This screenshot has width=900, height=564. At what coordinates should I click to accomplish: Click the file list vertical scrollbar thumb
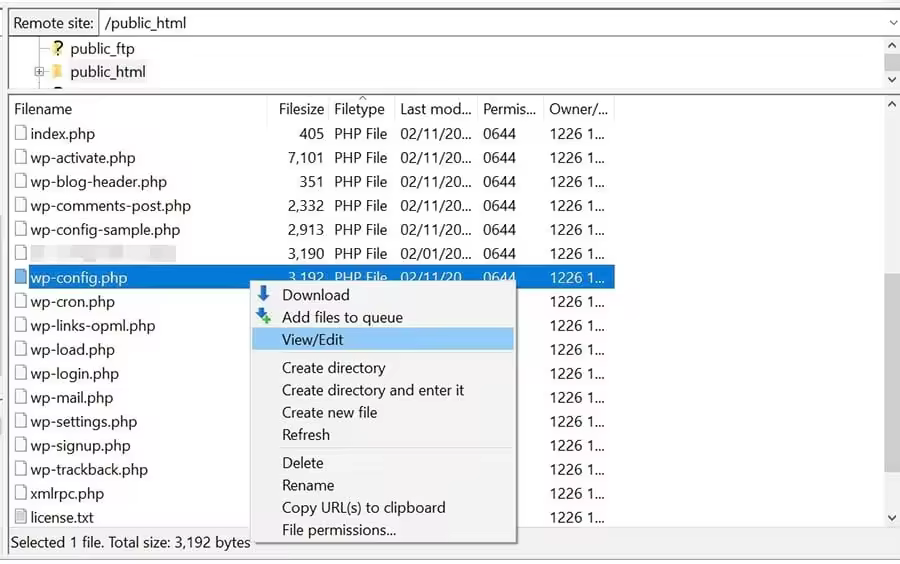coord(891,373)
